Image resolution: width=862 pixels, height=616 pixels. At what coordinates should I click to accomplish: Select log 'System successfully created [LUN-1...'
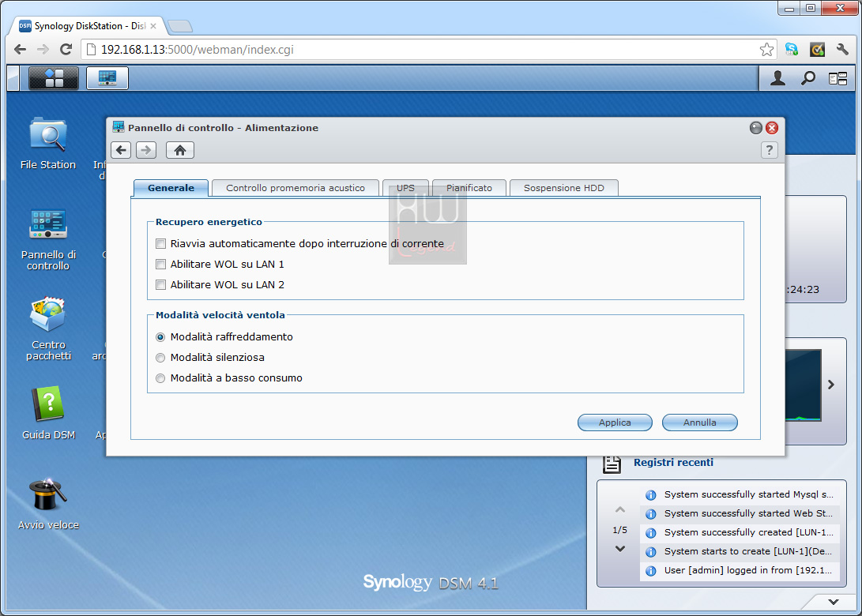click(740, 532)
